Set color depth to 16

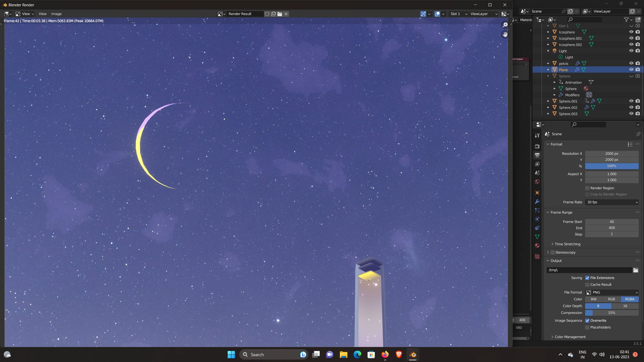point(625,306)
